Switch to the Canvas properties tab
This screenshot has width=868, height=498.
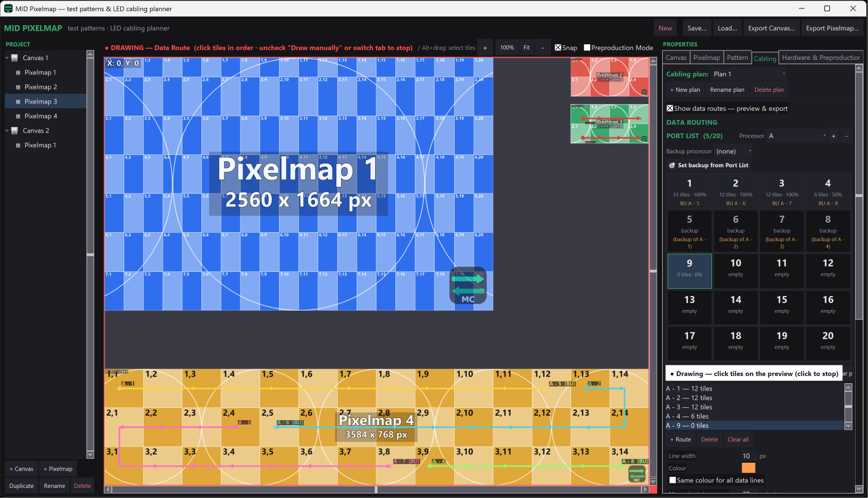tap(676, 58)
